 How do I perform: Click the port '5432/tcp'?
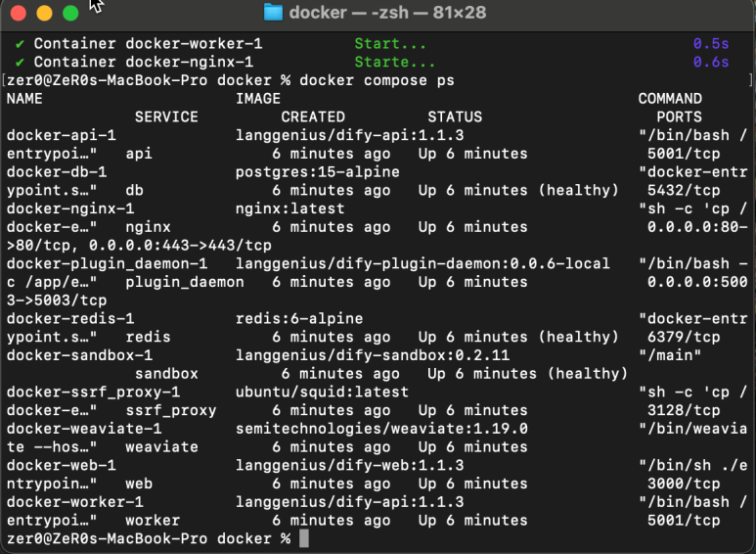684,190
